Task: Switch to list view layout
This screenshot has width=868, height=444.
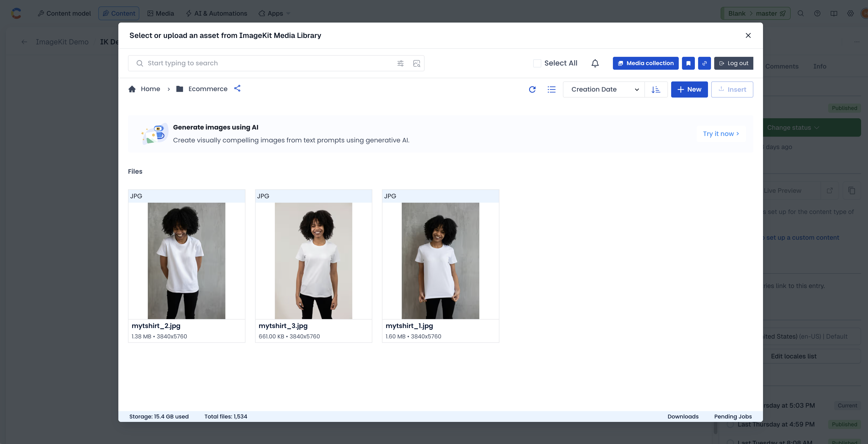Action: pos(552,89)
